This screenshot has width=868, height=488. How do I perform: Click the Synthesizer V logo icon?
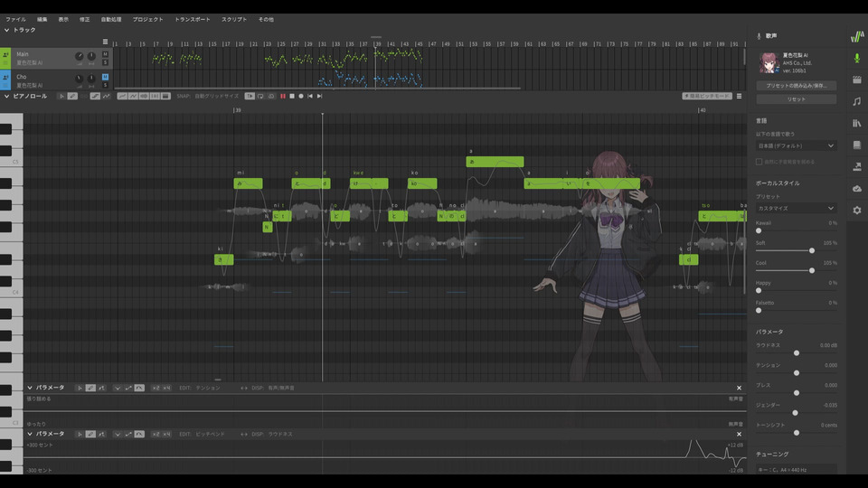point(857,36)
